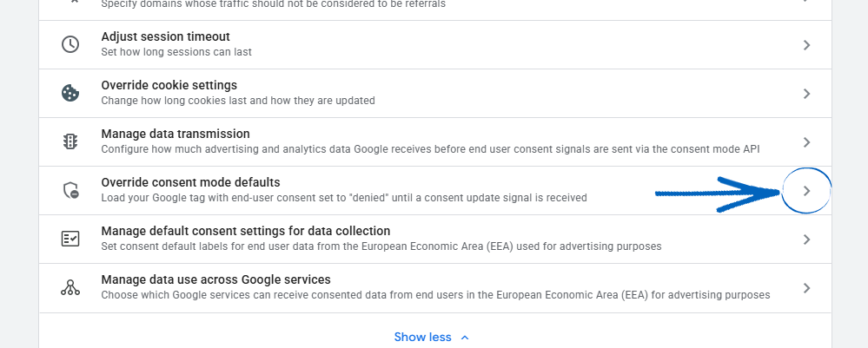Click the cookie icon beside Override cookie settings
The width and height of the screenshot is (868, 348).
[70, 94]
